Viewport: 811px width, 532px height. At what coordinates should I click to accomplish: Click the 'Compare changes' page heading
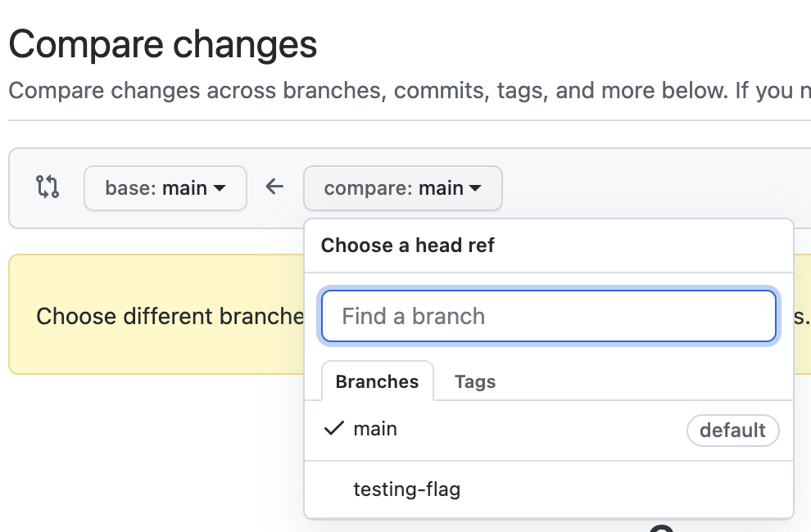click(x=162, y=43)
